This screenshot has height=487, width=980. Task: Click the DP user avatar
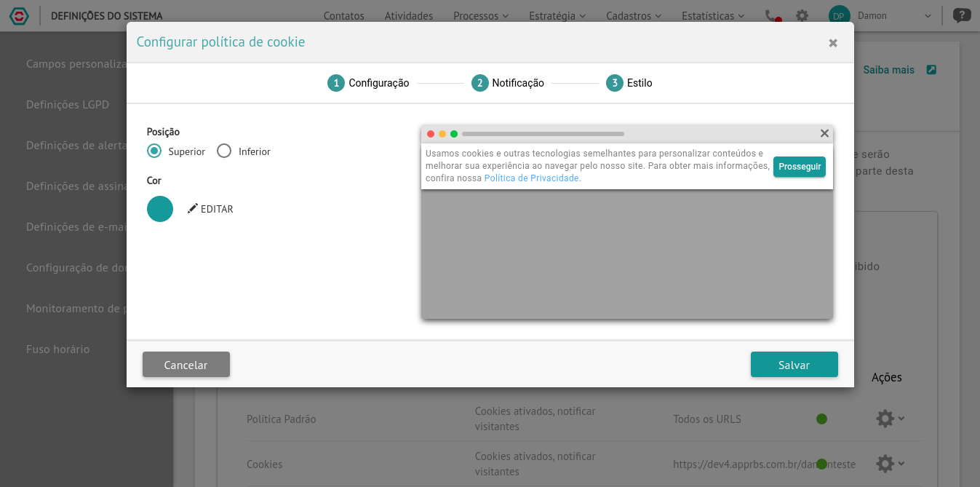click(839, 15)
